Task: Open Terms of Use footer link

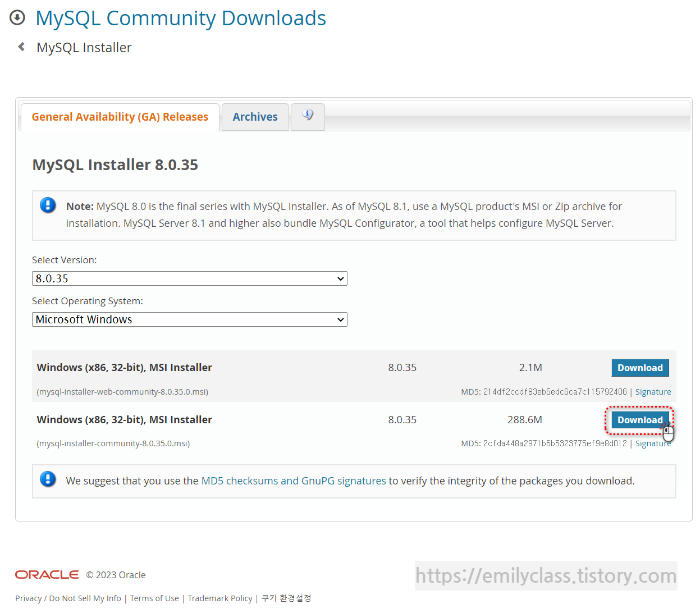Action: click(154, 598)
